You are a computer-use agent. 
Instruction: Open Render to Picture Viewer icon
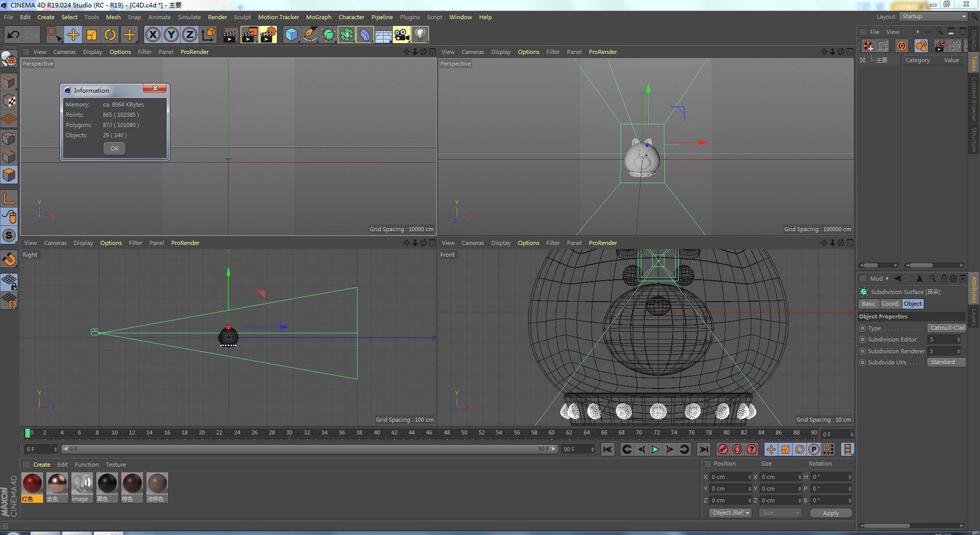(x=249, y=35)
